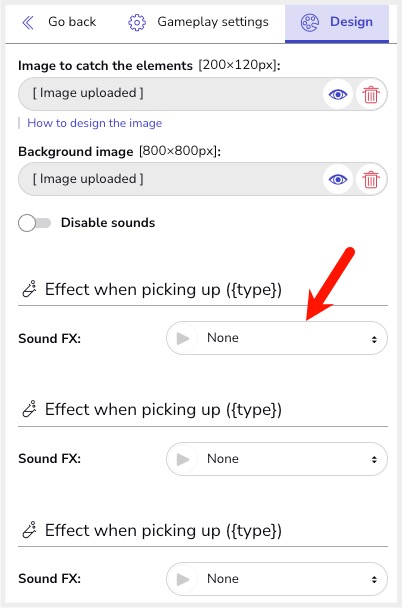Delete the catch-elements uploaded image via trash icon
The height and width of the screenshot is (608, 402).
[371, 94]
